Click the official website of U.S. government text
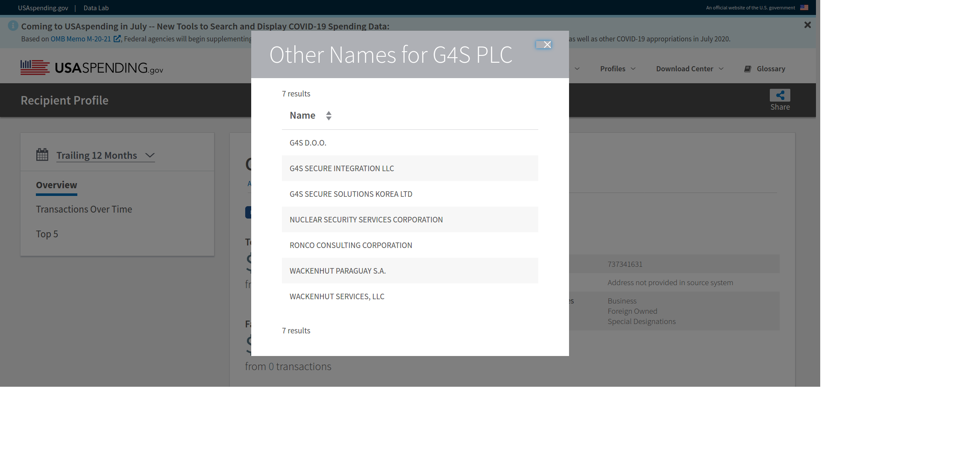 [750, 8]
